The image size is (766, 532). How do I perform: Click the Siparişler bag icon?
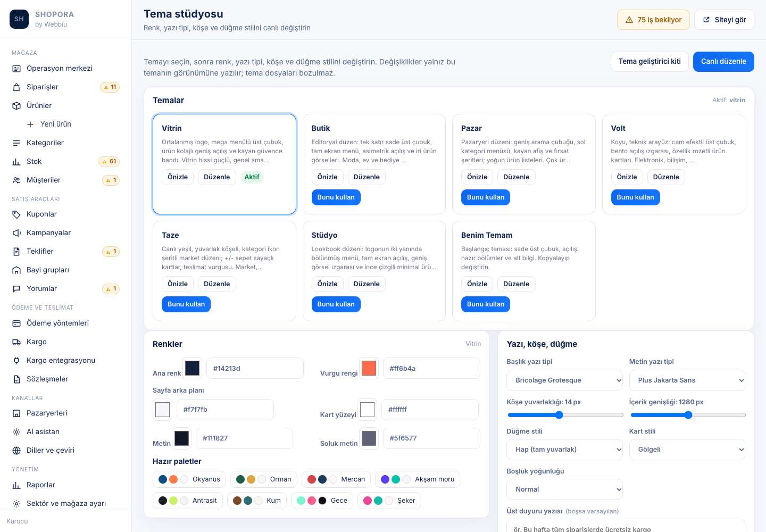(x=16, y=87)
